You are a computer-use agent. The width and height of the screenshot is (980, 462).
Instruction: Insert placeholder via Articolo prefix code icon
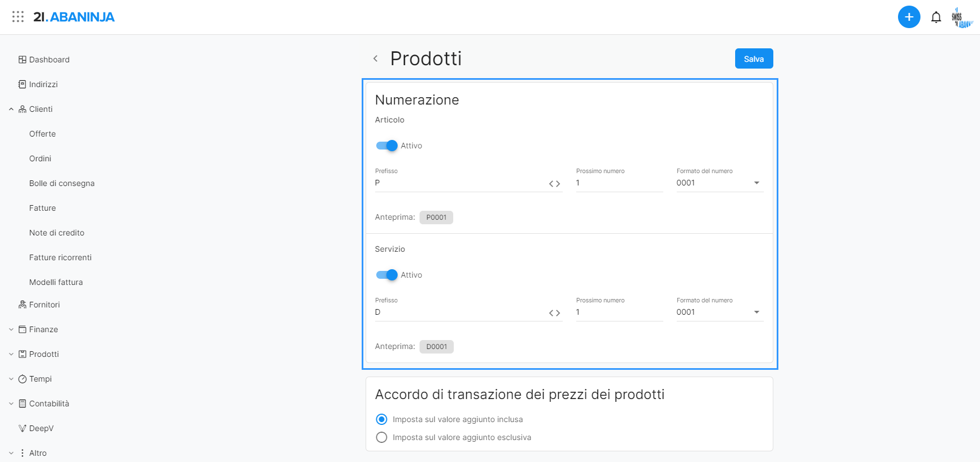point(554,184)
